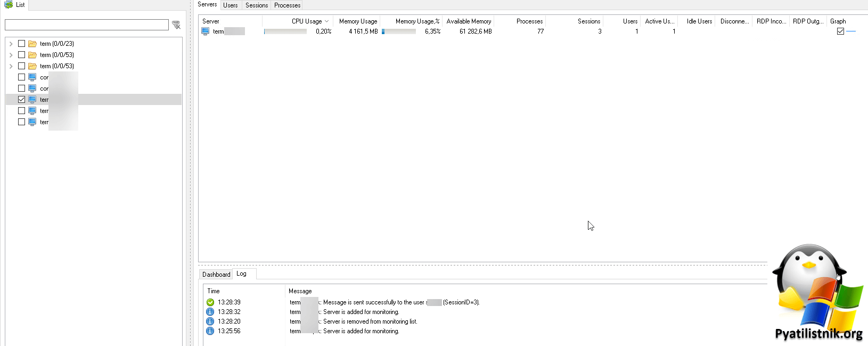Click the List panel icon
The image size is (868, 346).
9,4
